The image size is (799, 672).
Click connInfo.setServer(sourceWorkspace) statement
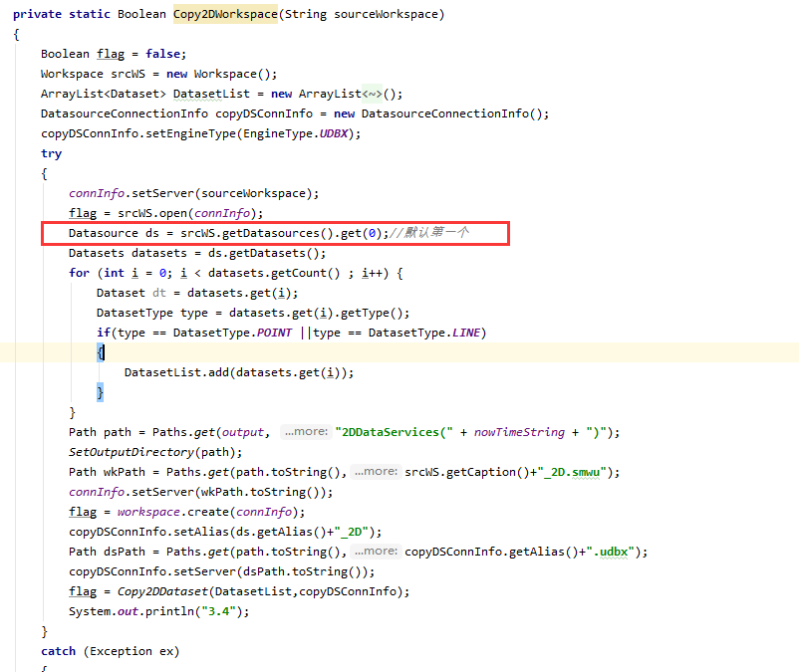pos(193,193)
